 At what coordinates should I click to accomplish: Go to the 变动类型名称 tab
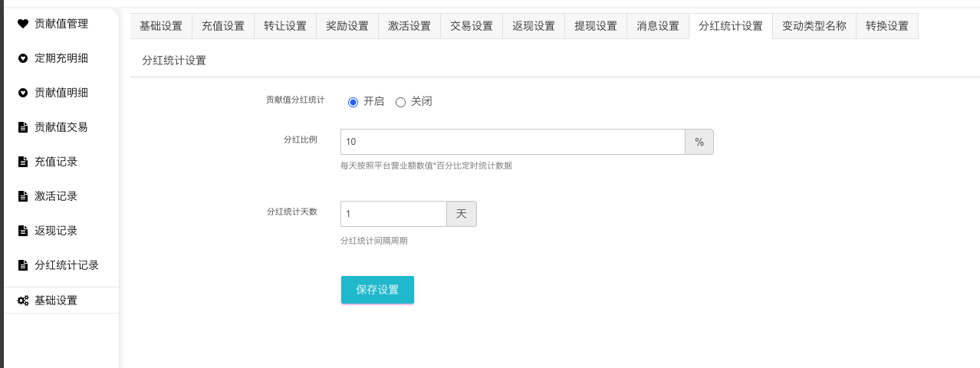point(814,26)
